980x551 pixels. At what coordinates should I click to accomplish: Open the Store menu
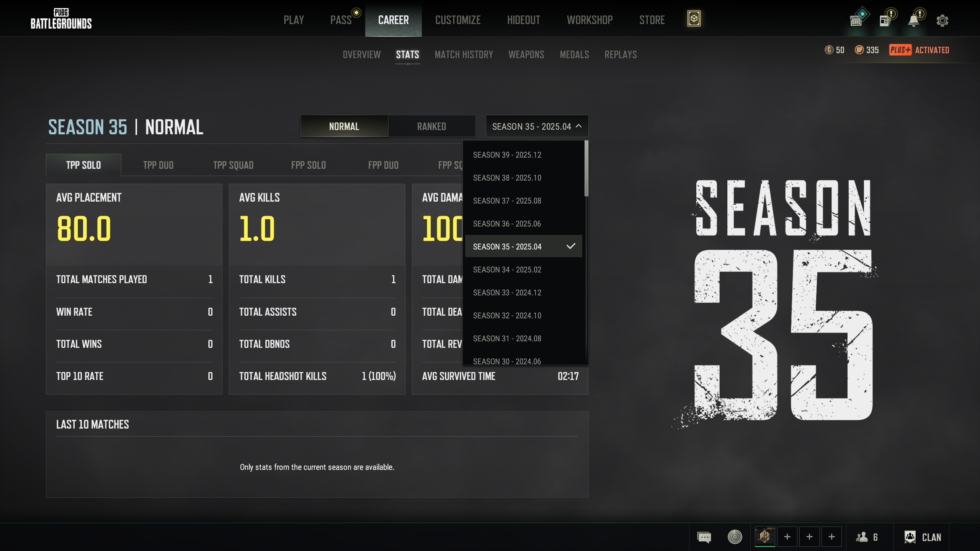652,20
